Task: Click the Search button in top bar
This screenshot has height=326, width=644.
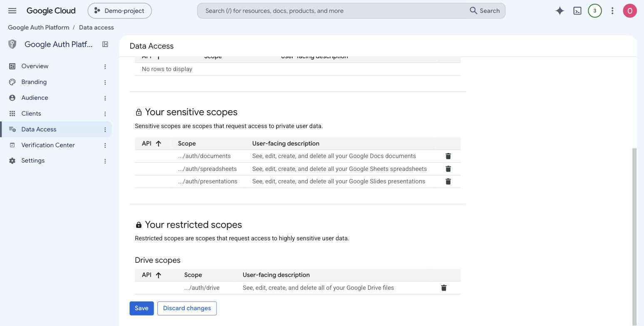Action: (485, 11)
